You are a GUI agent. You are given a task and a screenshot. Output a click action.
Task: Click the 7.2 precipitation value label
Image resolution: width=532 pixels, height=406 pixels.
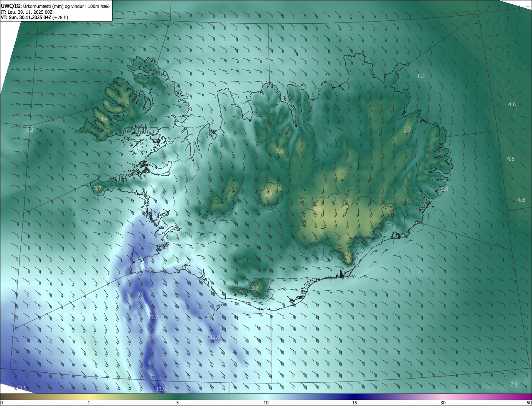pos(514,385)
